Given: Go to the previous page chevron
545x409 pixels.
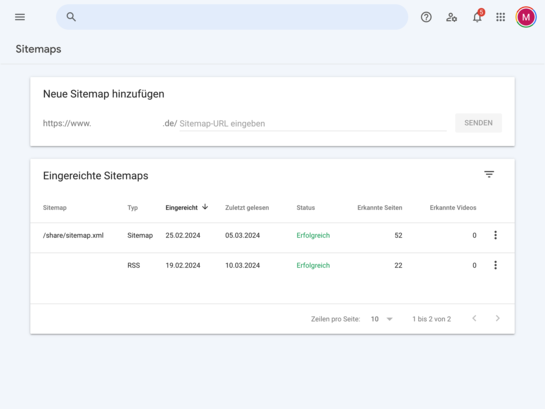Looking at the screenshot, I should point(474,318).
